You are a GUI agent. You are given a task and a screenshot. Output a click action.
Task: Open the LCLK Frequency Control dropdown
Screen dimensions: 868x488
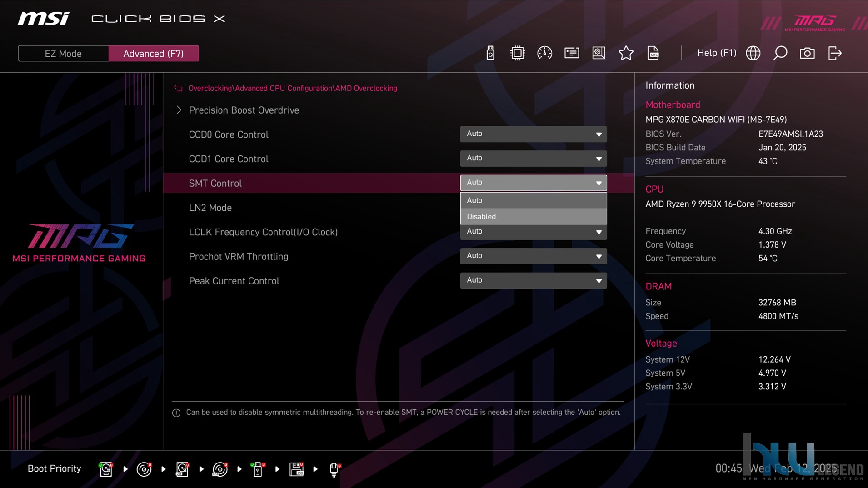533,232
